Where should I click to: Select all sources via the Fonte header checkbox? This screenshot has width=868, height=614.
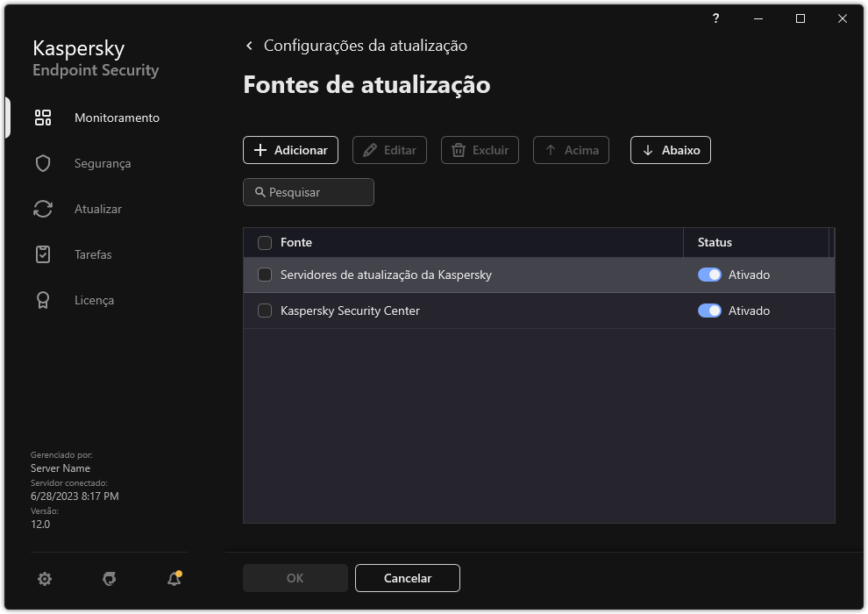[264, 242]
